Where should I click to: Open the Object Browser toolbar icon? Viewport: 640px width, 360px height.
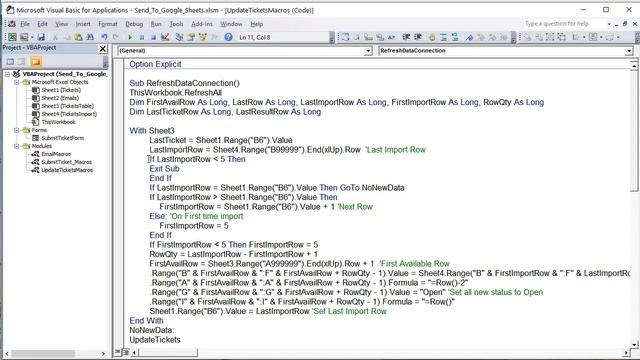pos(202,37)
